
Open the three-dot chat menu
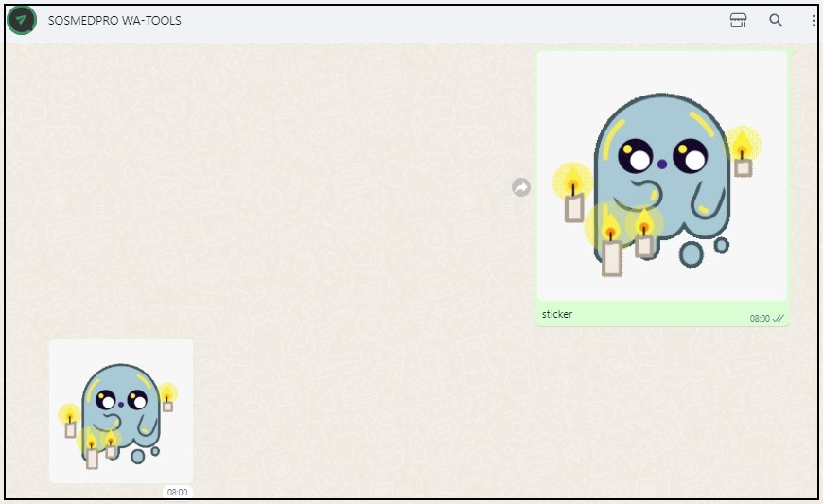pyautogui.click(x=814, y=21)
